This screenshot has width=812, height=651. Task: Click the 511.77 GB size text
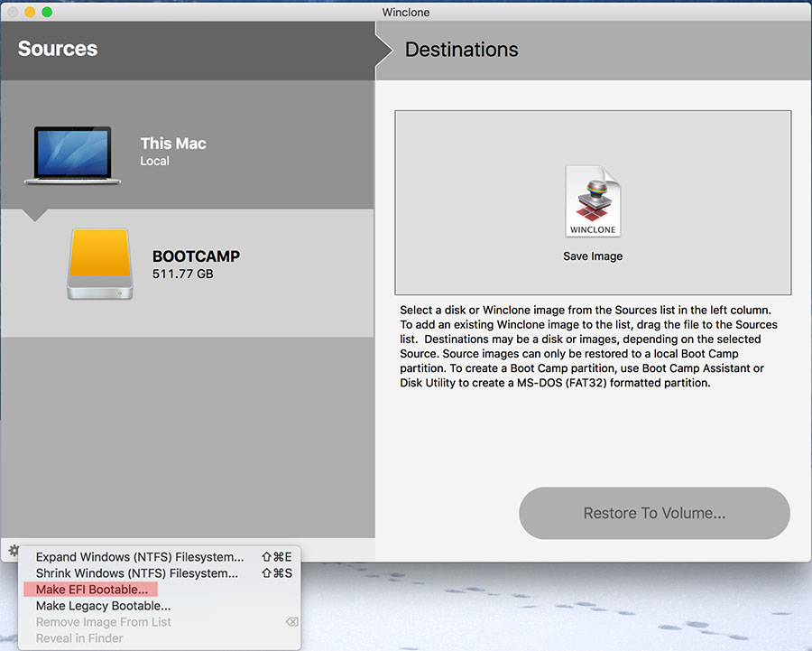pos(183,274)
